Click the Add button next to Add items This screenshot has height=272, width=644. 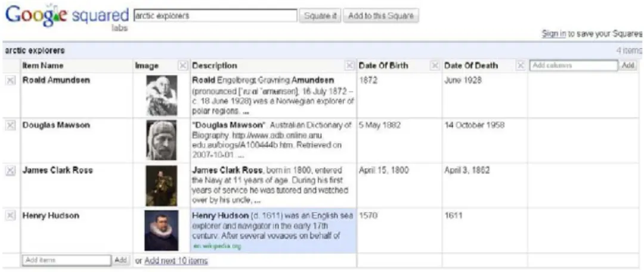tap(120, 260)
